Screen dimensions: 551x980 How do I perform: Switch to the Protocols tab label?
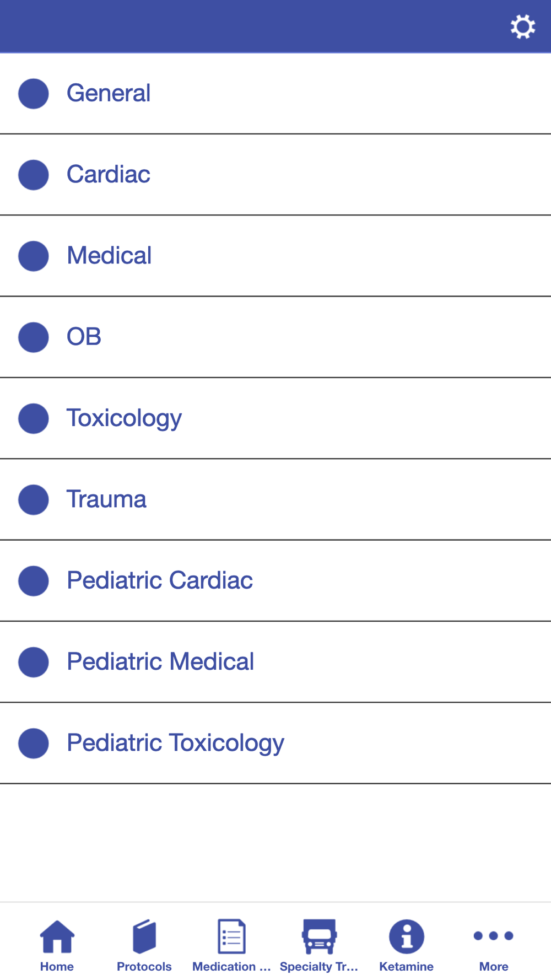[144, 966]
